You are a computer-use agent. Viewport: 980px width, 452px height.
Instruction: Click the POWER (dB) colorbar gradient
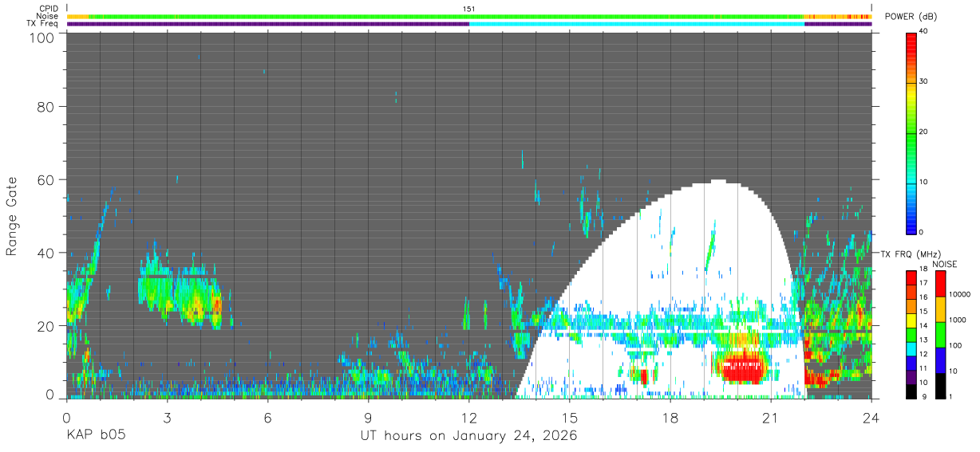pos(911,132)
